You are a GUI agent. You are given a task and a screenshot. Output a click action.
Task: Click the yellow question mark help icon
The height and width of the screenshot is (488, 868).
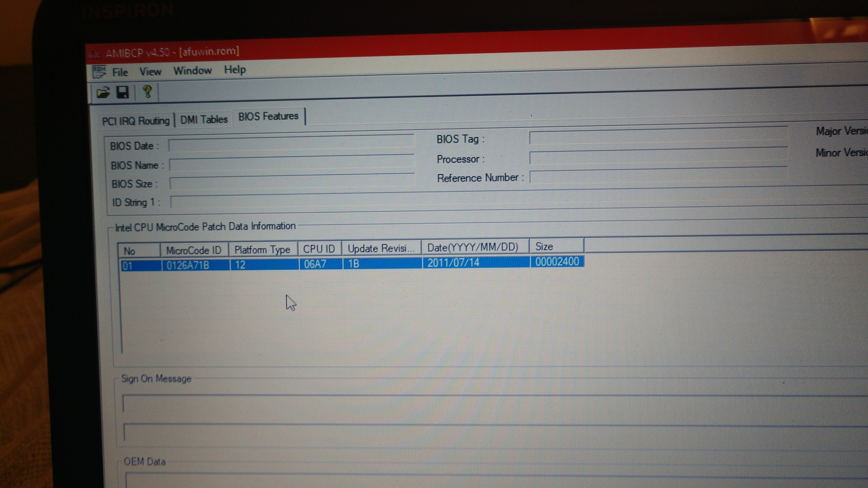point(147,91)
